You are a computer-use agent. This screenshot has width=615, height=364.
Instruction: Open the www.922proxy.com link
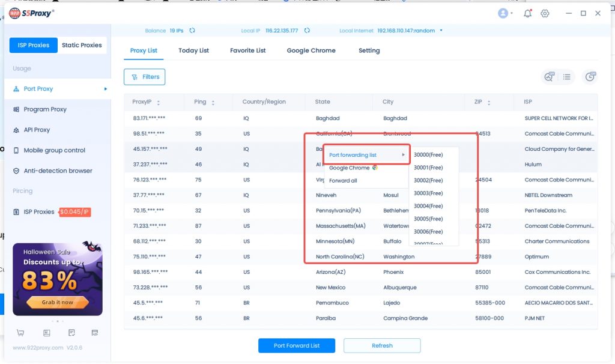coord(38,348)
